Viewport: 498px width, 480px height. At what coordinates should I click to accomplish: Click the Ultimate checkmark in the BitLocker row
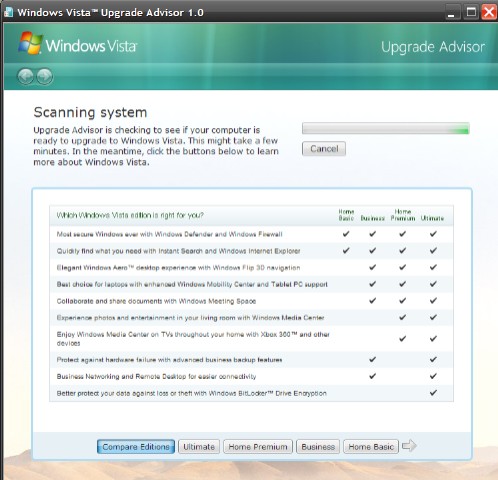point(433,393)
